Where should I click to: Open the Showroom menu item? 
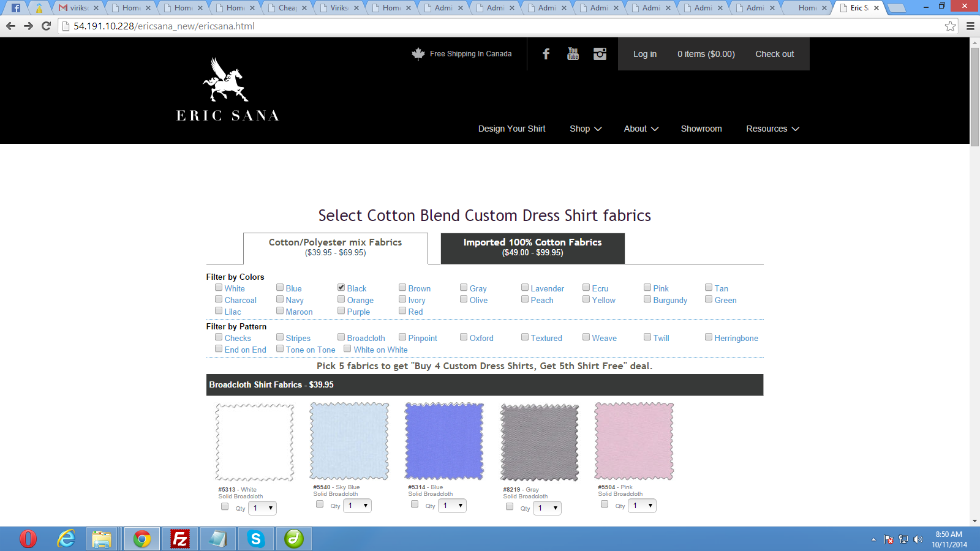click(x=701, y=129)
